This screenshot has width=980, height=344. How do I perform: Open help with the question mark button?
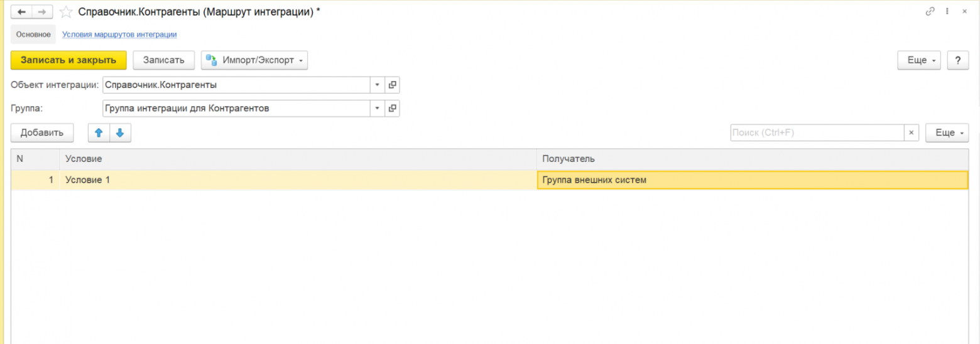tap(957, 60)
